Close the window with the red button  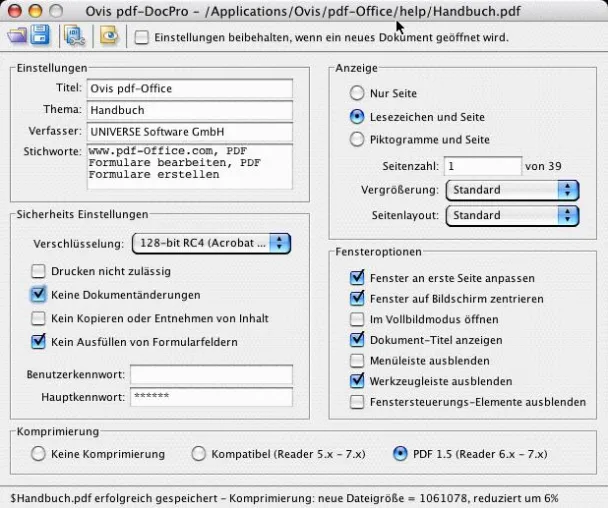[15, 10]
